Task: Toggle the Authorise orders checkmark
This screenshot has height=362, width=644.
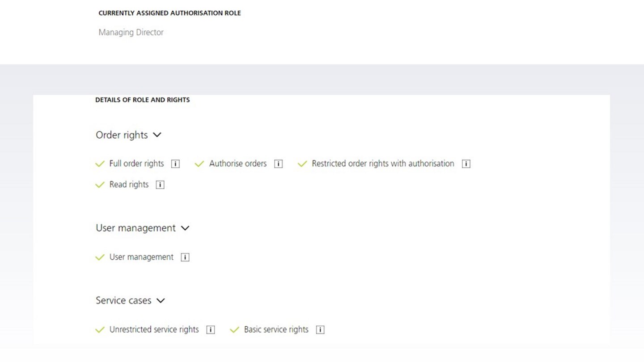Action: [x=199, y=164]
